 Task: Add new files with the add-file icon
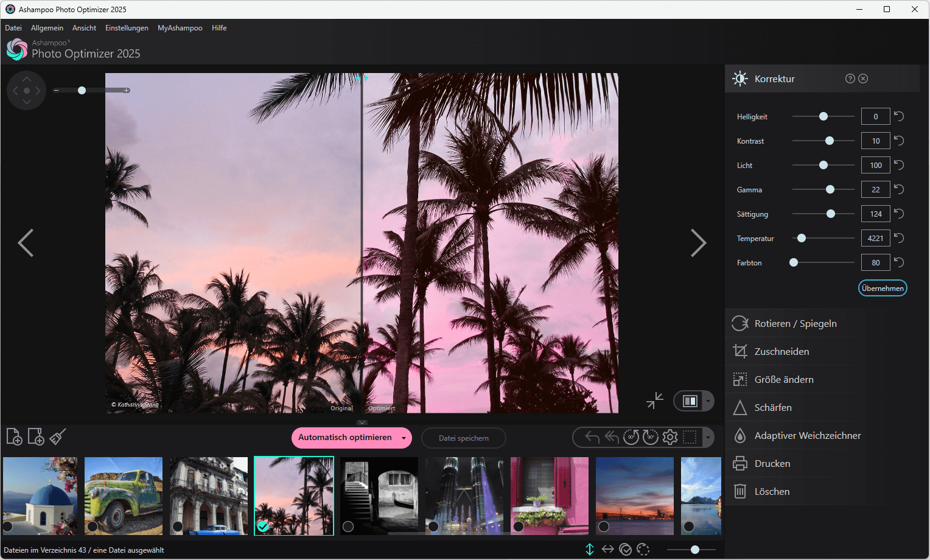pyautogui.click(x=14, y=436)
